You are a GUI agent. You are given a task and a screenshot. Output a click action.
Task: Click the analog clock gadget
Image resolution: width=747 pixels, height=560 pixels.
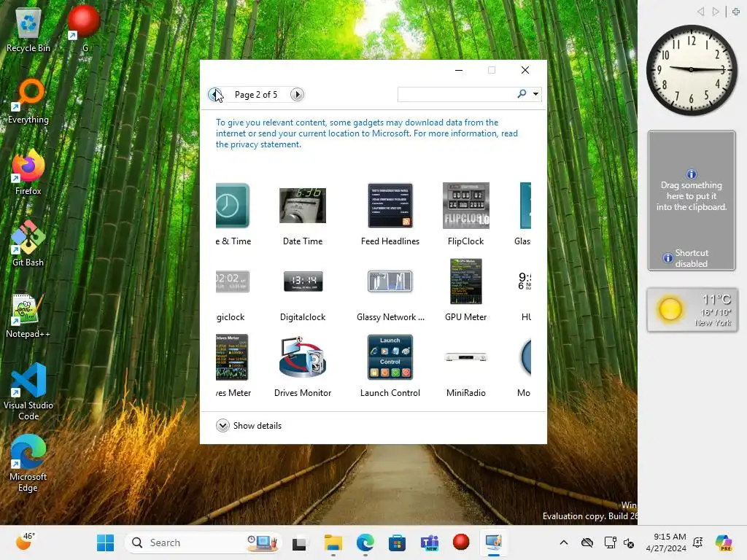click(x=692, y=70)
